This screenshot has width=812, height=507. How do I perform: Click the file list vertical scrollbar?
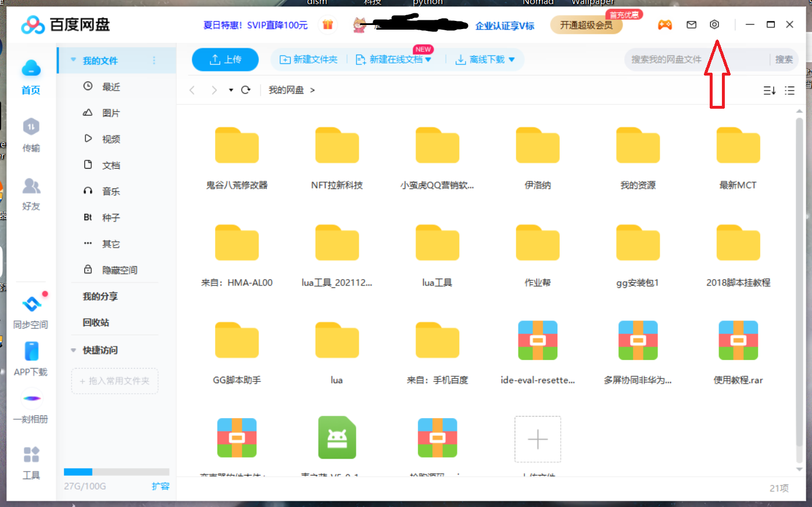(x=799, y=282)
